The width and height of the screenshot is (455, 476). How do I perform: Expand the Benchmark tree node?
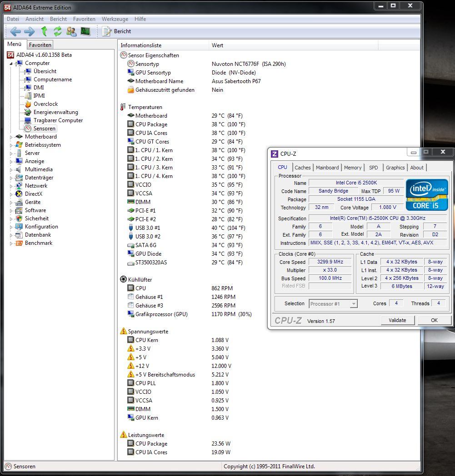click(x=11, y=243)
